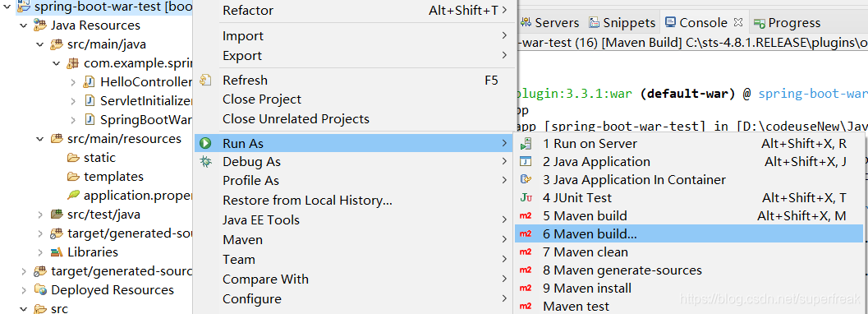Image resolution: width=868 pixels, height=314 pixels.
Task: Click the m2 icon beside Maven install
Action: [526, 288]
